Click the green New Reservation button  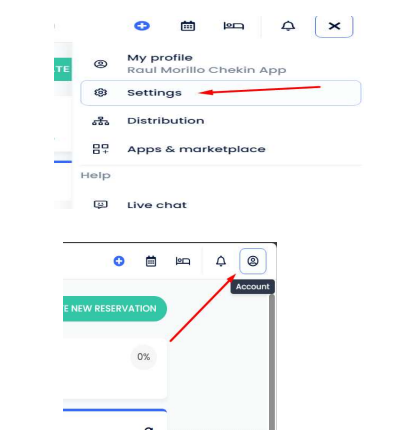(x=115, y=309)
